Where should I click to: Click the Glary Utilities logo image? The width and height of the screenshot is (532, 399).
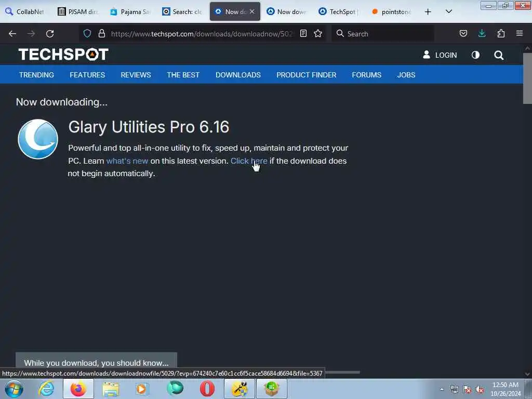click(x=38, y=139)
